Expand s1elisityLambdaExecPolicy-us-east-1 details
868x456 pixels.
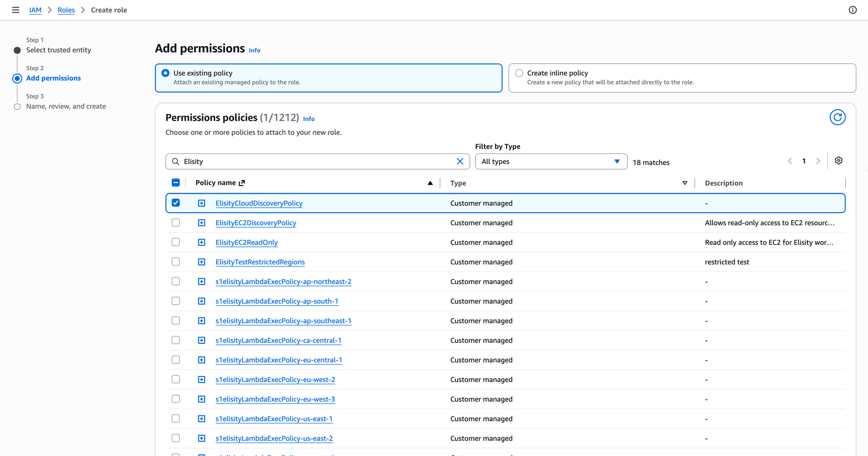tap(202, 419)
